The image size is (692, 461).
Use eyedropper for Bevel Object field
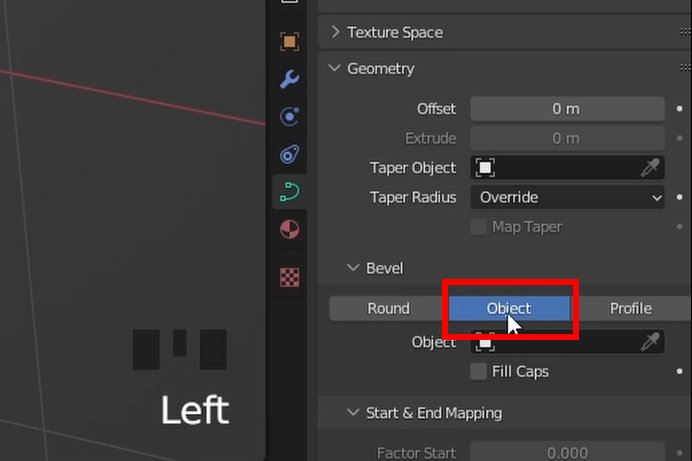click(x=650, y=342)
